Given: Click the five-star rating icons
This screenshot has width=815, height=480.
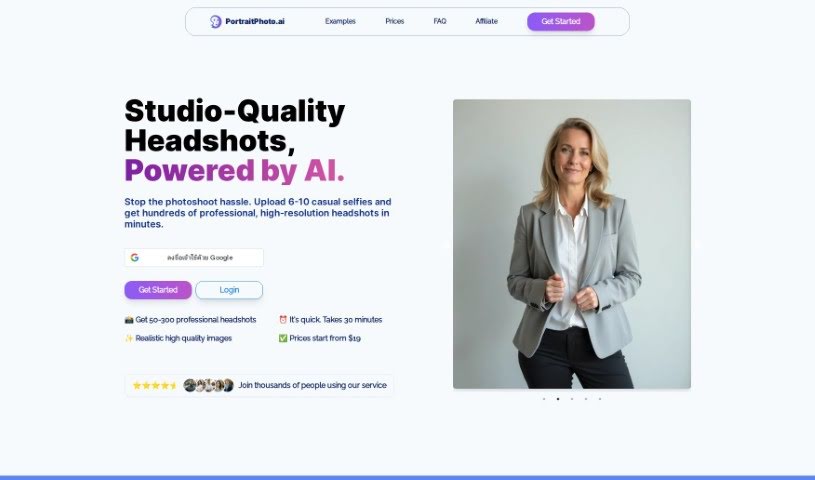Looking at the screenshot, I should click(155, 385).
